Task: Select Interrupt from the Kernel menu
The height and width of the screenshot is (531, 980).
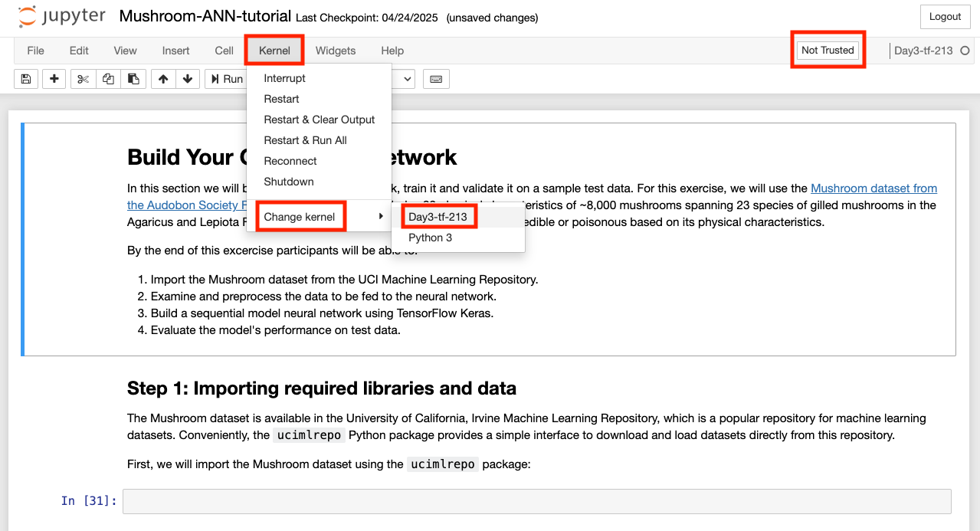Action: coord(319,78)
